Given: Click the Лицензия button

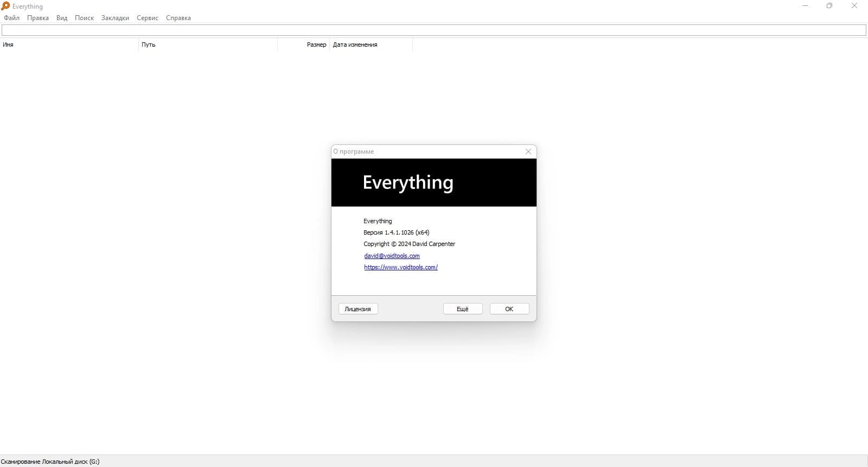Looking at the screenshot, I should click(x=358, y=309).
